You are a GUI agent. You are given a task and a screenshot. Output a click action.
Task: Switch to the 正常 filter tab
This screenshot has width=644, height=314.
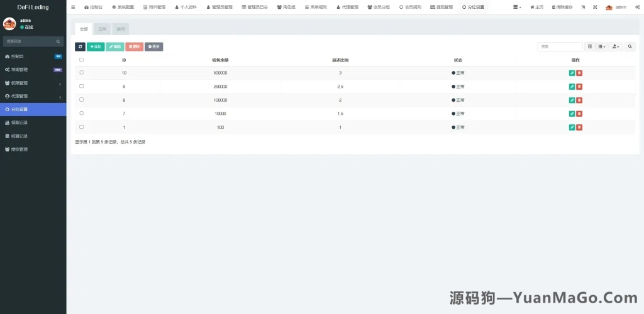(102, 29)
